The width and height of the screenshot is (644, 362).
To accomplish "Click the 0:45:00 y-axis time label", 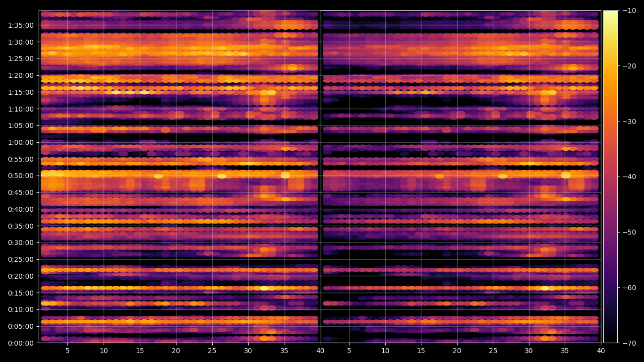I will 21,192.
